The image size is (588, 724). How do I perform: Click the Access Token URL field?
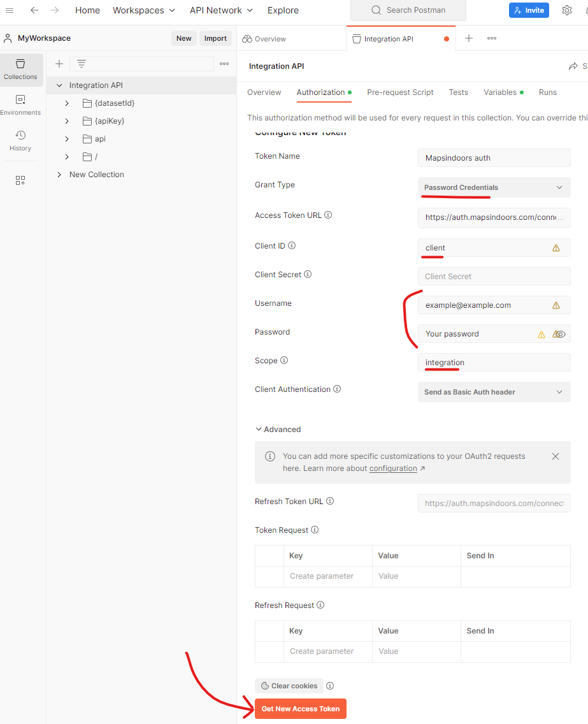point(494,217)
